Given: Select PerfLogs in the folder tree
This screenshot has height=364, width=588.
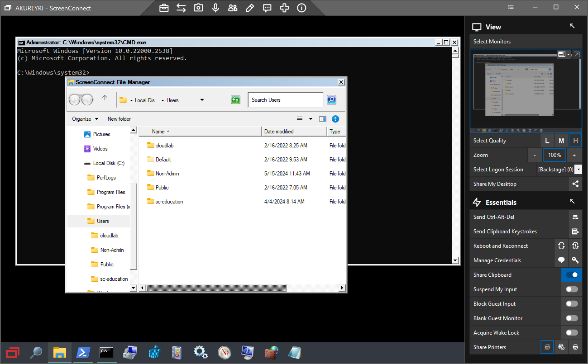Looking at the screenshot, I should (x=102, y=178).
